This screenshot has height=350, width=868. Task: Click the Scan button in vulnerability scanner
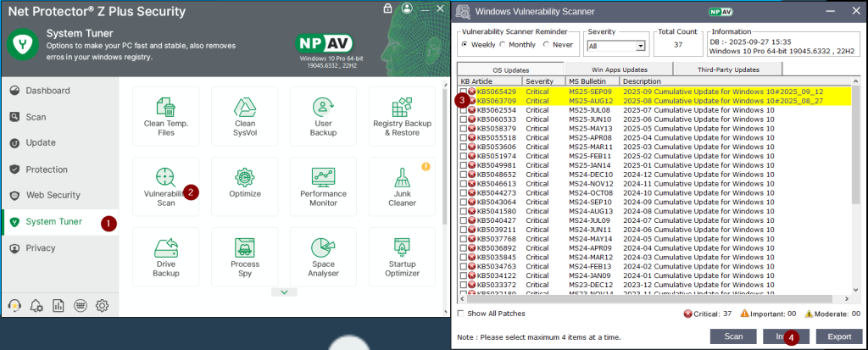(x=732, y=336)
